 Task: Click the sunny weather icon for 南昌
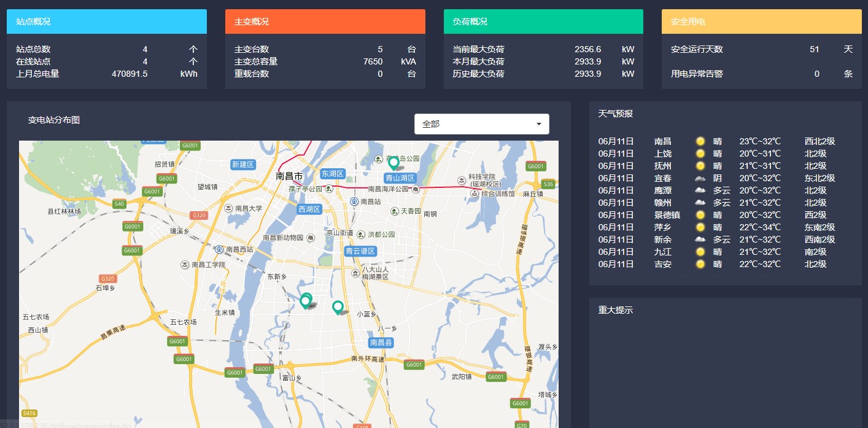[x=700, y=141]
